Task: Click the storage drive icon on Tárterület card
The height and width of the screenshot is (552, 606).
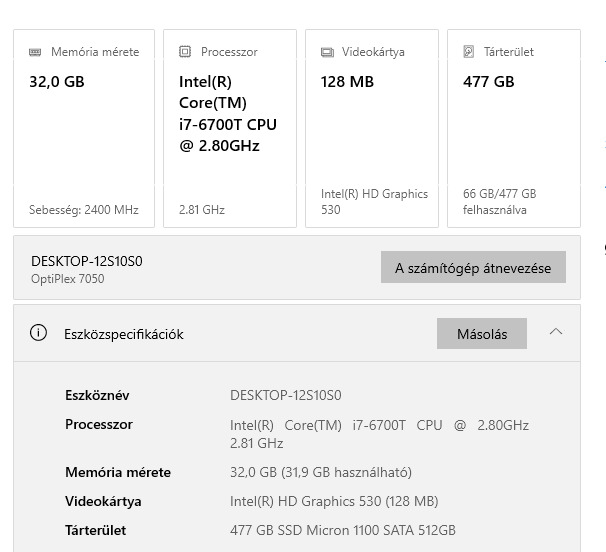Action: tap(468, 52)
